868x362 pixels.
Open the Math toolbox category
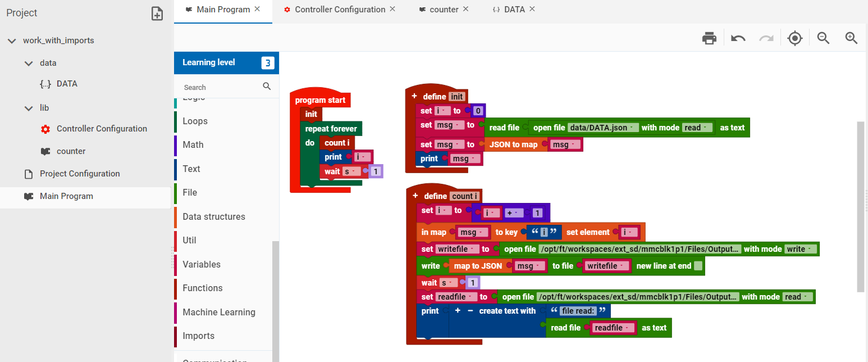(193, 144)
